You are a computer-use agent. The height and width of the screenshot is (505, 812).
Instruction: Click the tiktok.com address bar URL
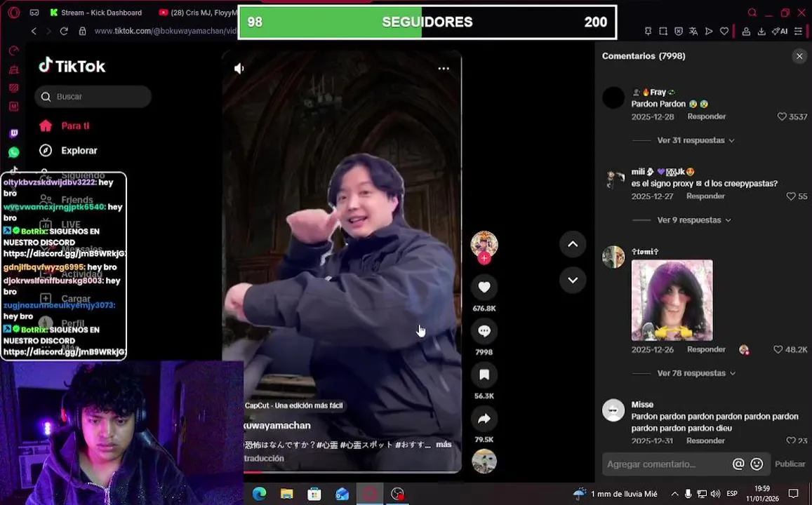pyautogui.click(x=166, y=31)
